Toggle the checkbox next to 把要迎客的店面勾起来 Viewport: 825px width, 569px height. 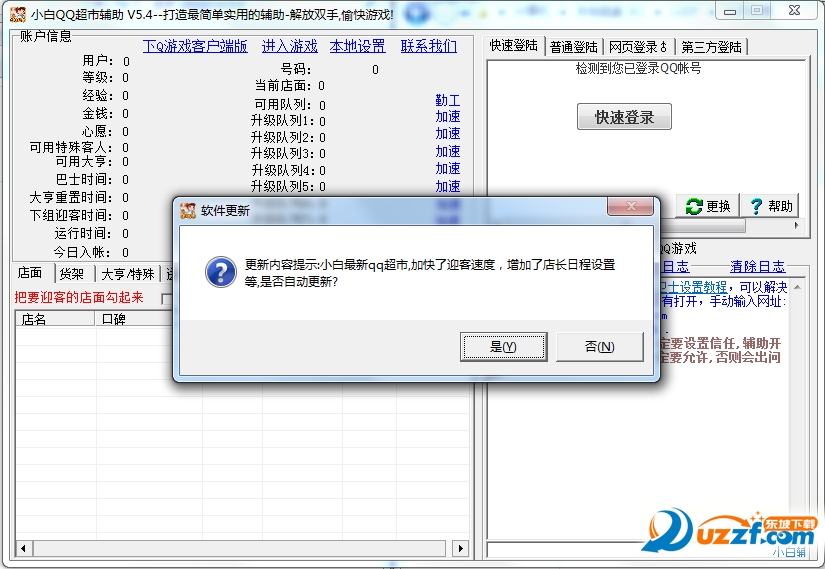click(x=167, y=299)
